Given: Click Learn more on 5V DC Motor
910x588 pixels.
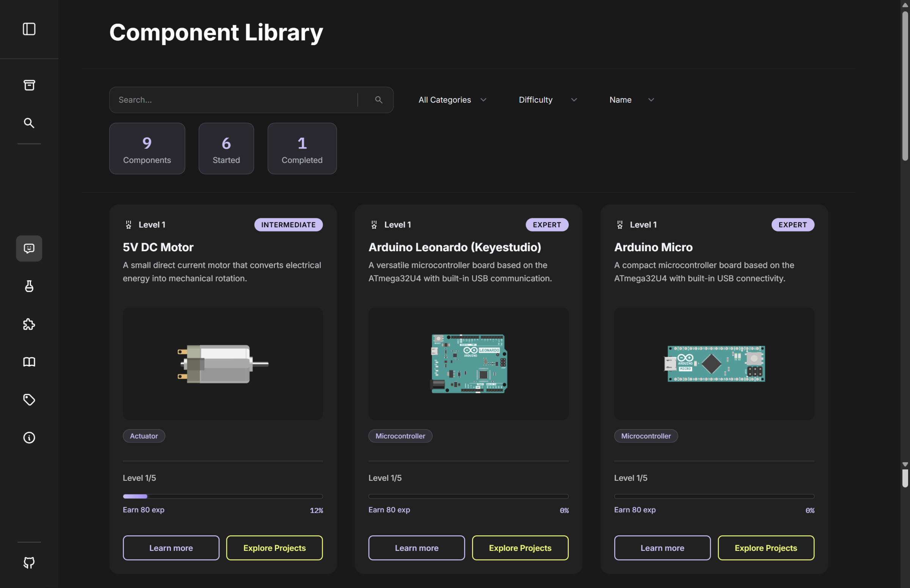Looking at the screenshot, I should coord(171,547).
